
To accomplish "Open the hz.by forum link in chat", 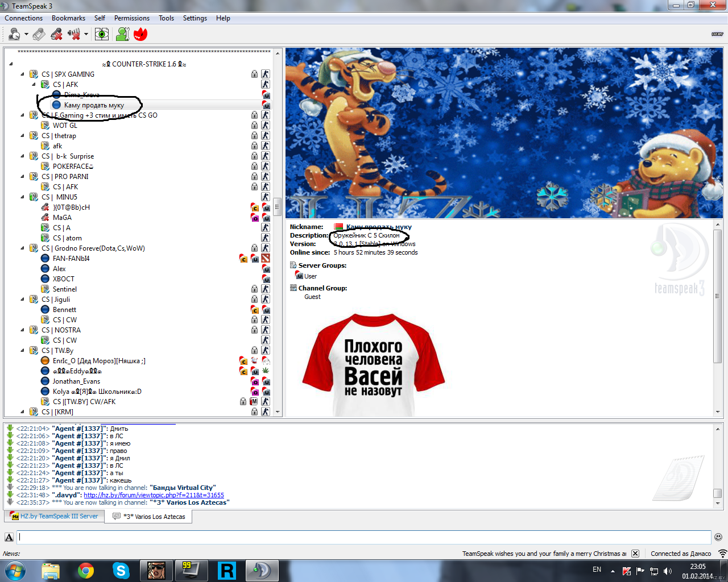I will tap(154, 495).
